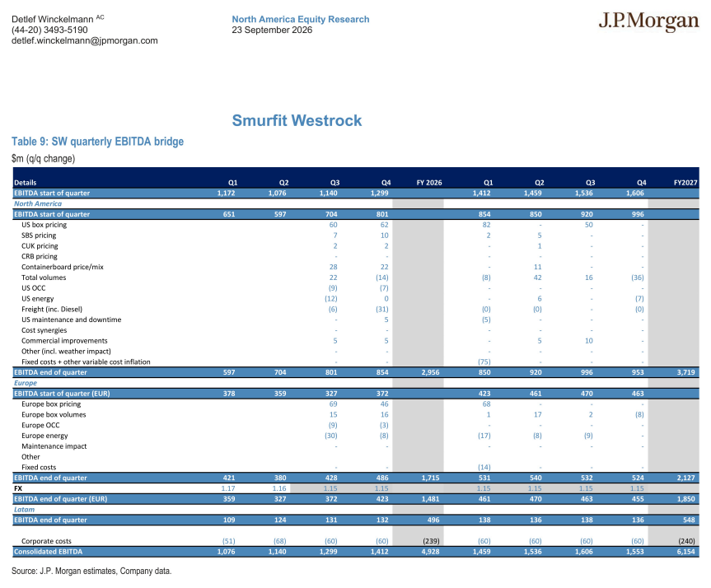This screenshot has height=588, width=711.
Task: Select the 'CRB pricing' row label
Action: tap(40, 257)
